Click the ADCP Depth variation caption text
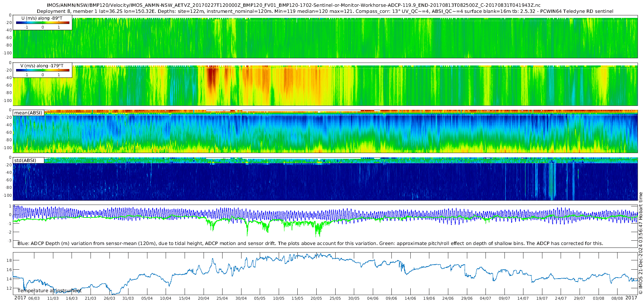 click(x=310, y=244)
